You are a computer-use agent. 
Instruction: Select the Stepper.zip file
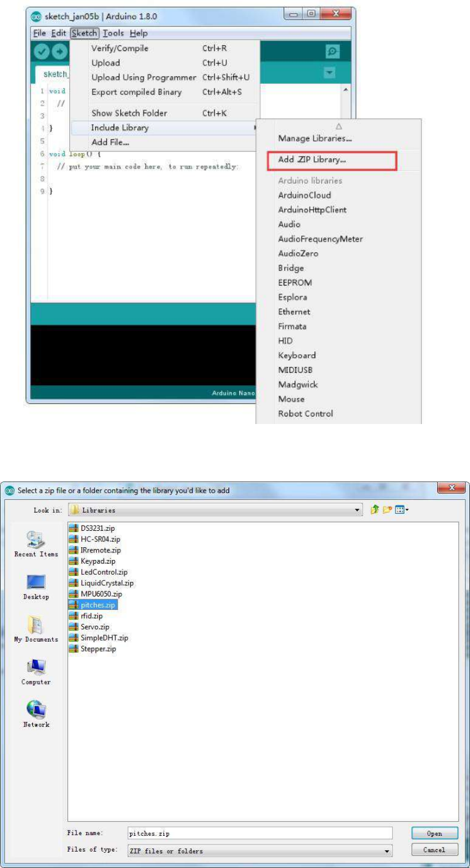[x=93, y=649]
